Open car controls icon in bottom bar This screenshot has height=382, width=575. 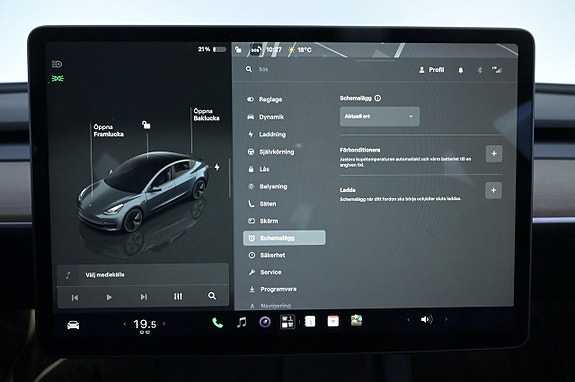[x=73, y=325]
